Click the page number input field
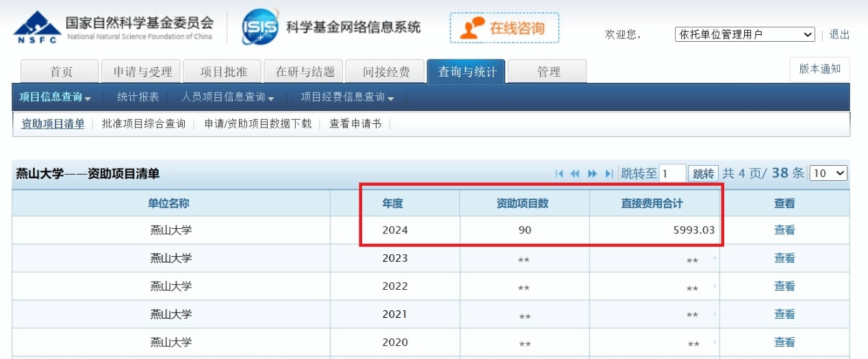 (672, 174)
